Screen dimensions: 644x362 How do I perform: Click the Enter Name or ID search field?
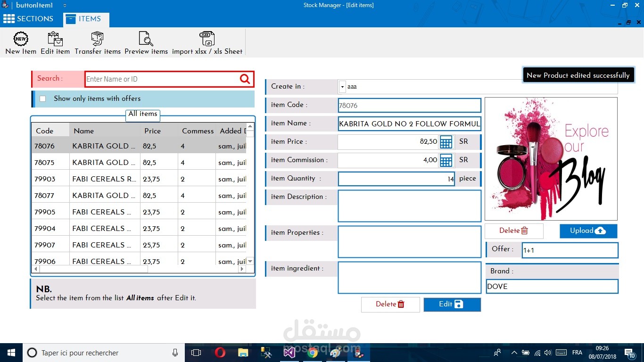[x=163, y=79]
